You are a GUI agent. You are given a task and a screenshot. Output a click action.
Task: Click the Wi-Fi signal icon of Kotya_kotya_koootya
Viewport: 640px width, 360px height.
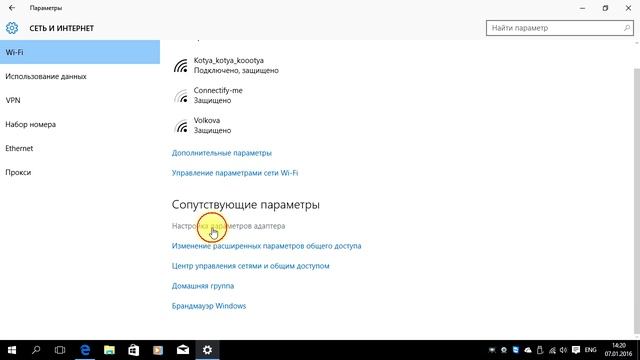[x=181, y=65]
